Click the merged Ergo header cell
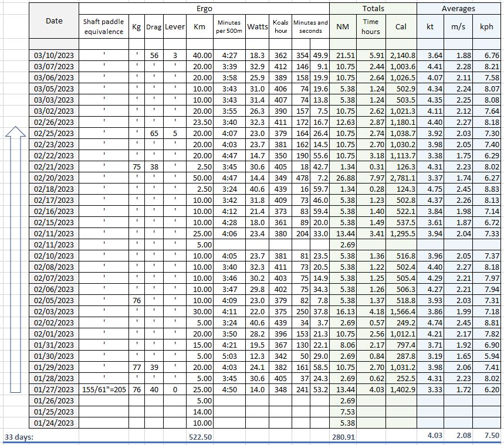The height and width of the screenshot is (445, 504). point(204,9)
